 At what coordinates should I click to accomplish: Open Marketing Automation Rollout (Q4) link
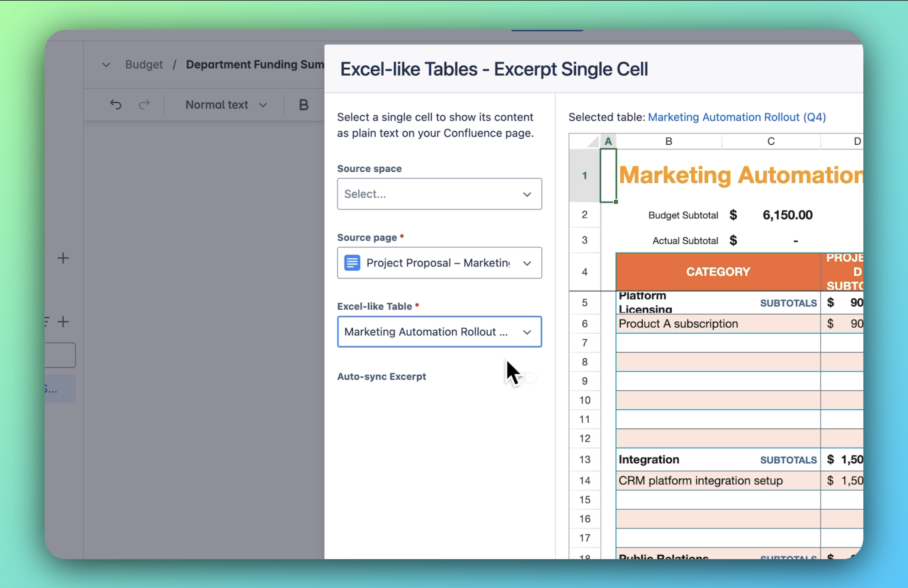737,117
